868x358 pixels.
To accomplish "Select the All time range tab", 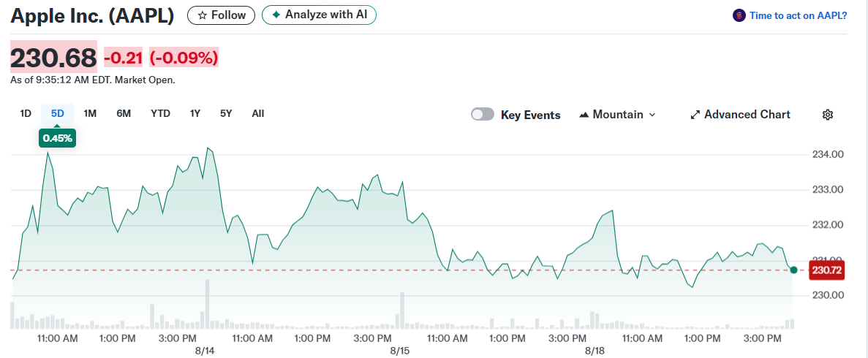I will tap(258, 113).
